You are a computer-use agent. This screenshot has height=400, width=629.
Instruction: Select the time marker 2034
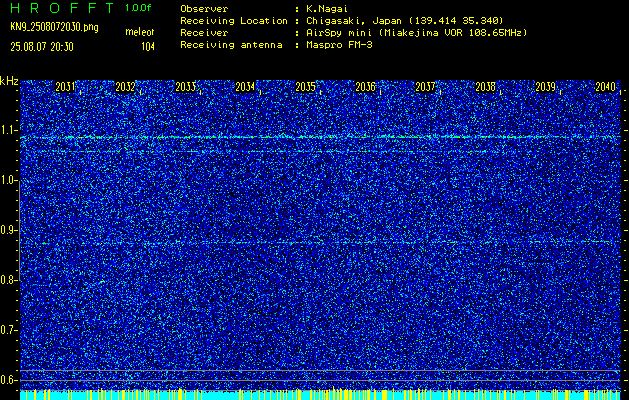coord(245,87)
